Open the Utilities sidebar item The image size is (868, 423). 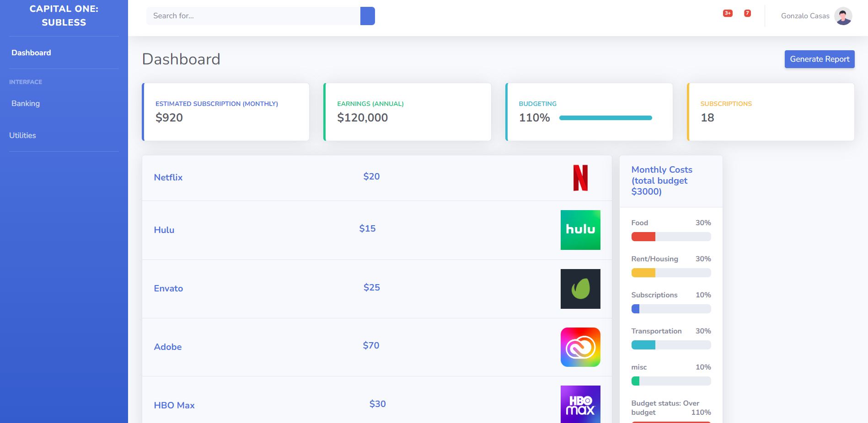22,135
